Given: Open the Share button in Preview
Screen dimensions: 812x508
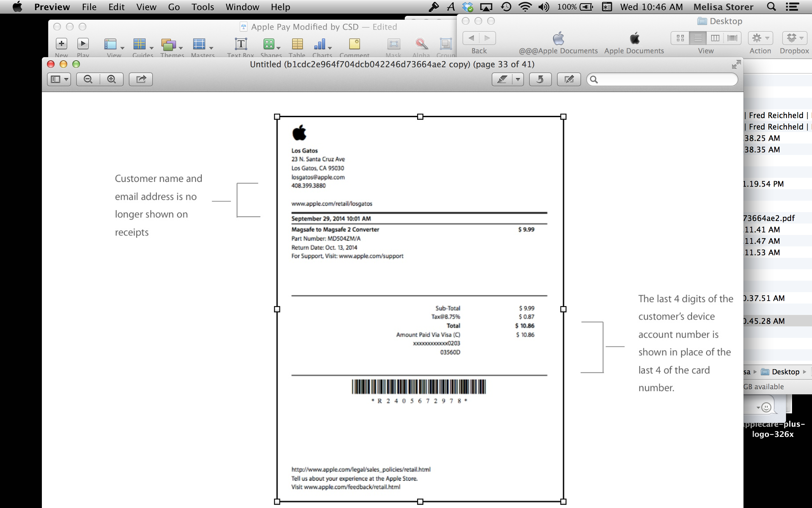Looking at the screenshot, I should tap(141, 80).
